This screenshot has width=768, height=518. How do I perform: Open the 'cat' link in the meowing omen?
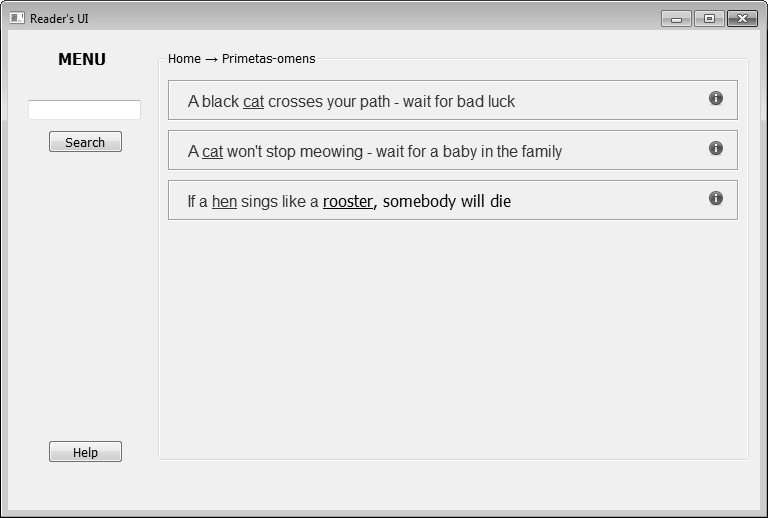[212, 152]
